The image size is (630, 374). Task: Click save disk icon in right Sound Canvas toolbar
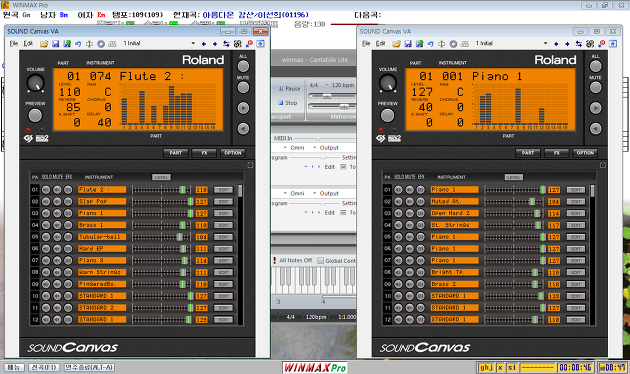click(408, 43)
